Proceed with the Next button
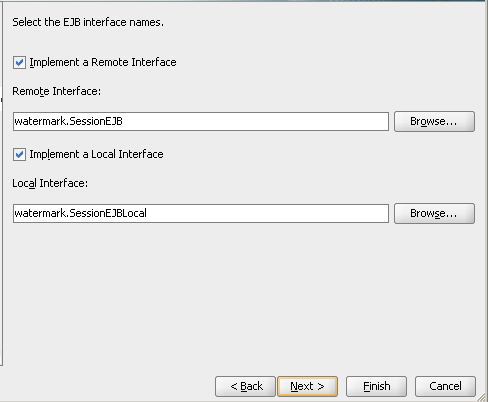This screenshot has width=488, height=402. pos(307,386)
